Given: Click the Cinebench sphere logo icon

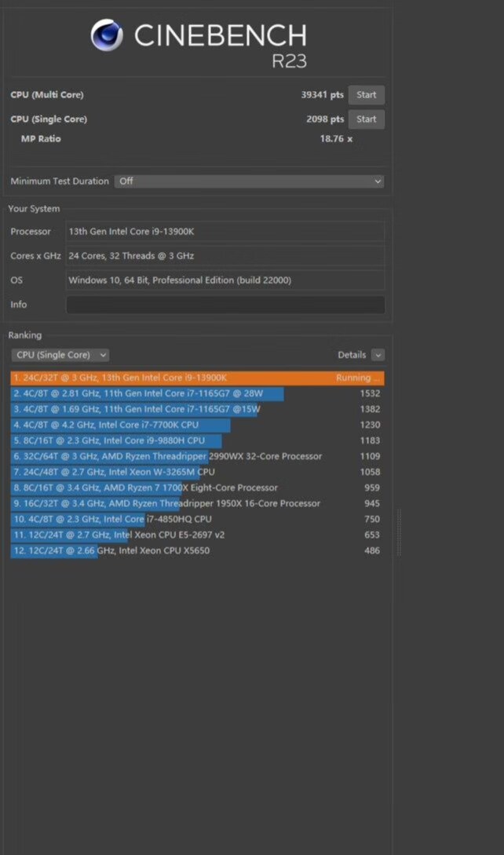Looking at the screenshot, I should click(107, 35).
